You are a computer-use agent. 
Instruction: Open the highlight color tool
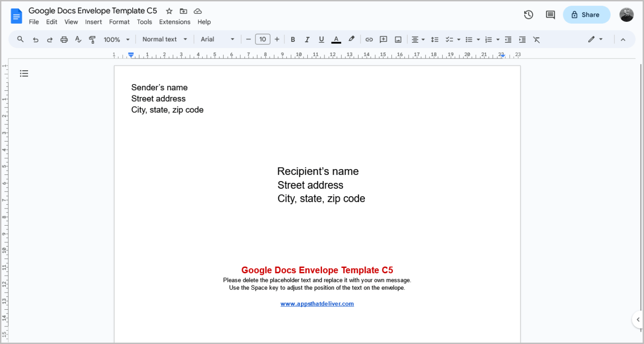click(351, 39)
